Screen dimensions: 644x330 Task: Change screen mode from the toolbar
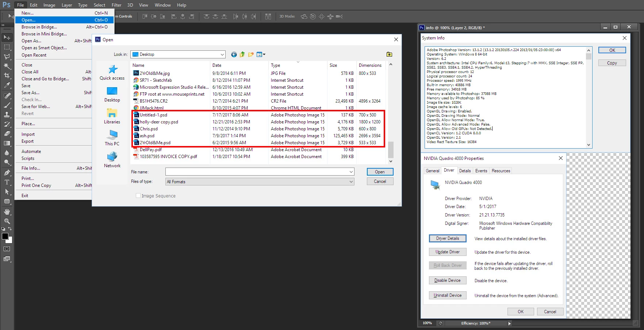(7, 259)
